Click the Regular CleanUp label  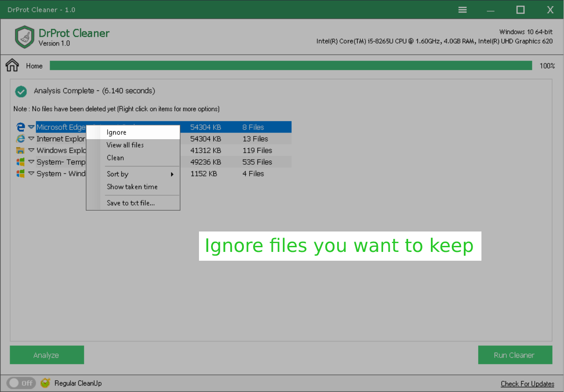click(78, 383)
